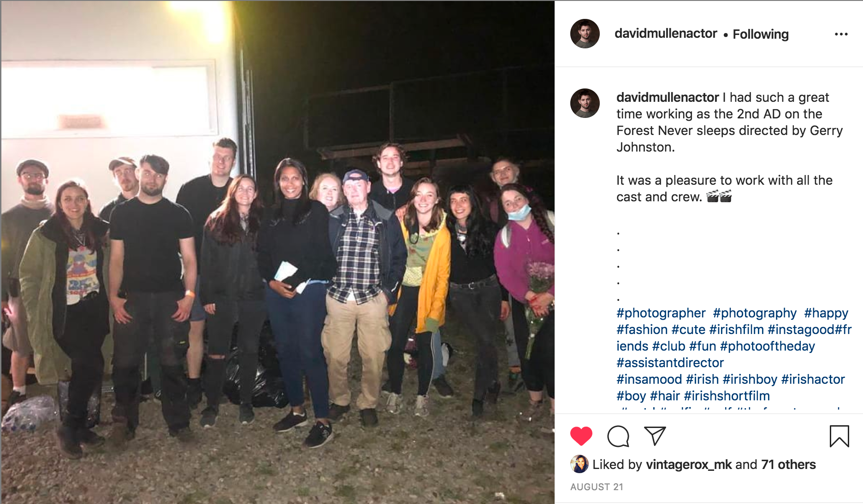Viewport: 863px width, 504px height.
Task: View the vintagerox_mk liker avatar
Action: [579, 464]
